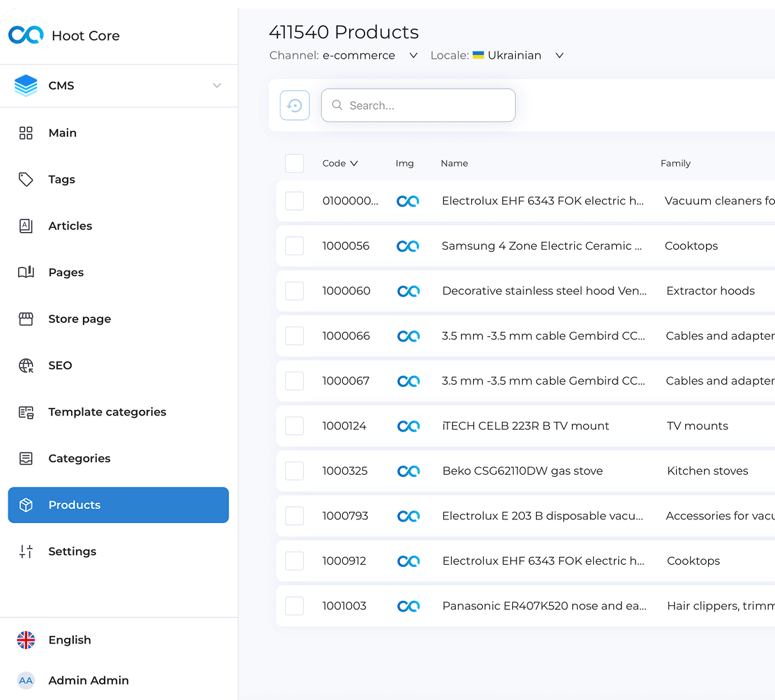Click the Kitchen stoves family cell
Screen dimensions: 775x700
707,471
